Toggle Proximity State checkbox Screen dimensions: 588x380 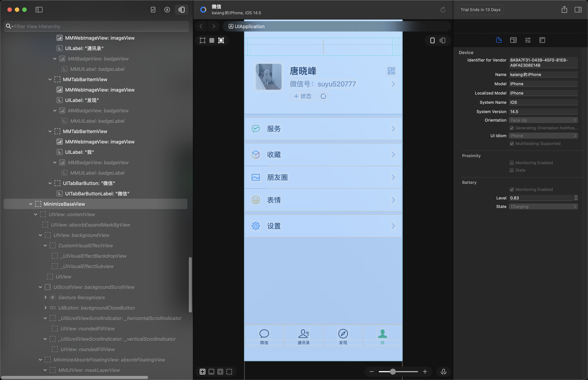pos(512,170)
